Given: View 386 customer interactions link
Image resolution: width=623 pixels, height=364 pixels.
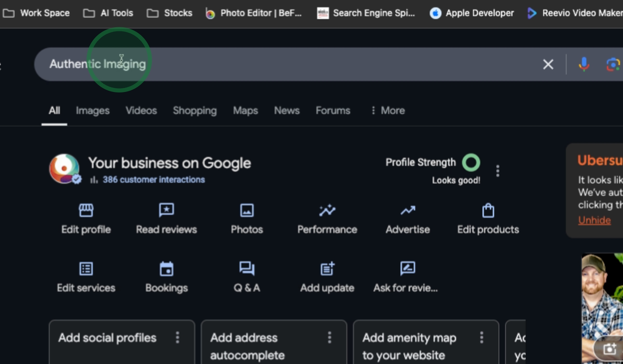Looking at the screenshot, I should (x=154, y=180).
